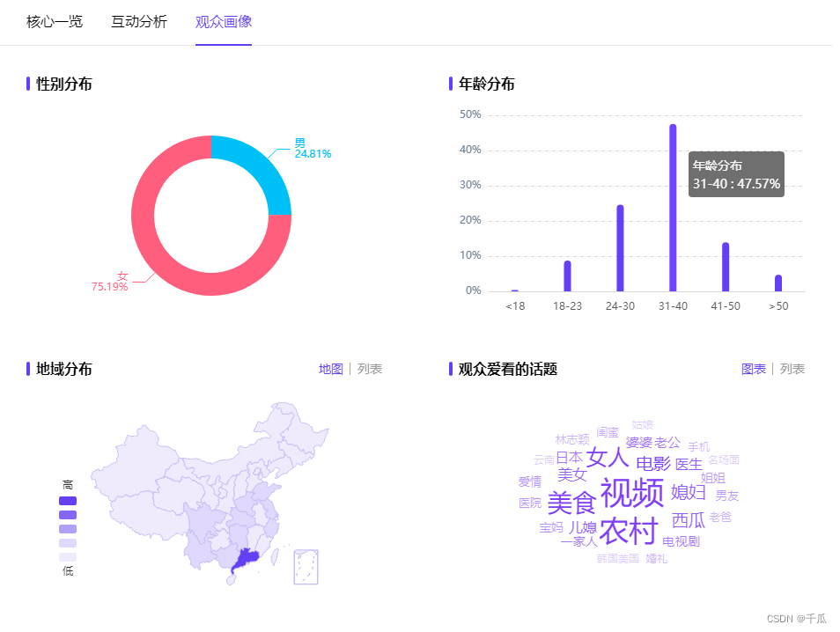The height and width of the screenshot is (632, 840).
Task: Click the 24-30 age bar
Action: pyautogui.click(x=621, y=248)
